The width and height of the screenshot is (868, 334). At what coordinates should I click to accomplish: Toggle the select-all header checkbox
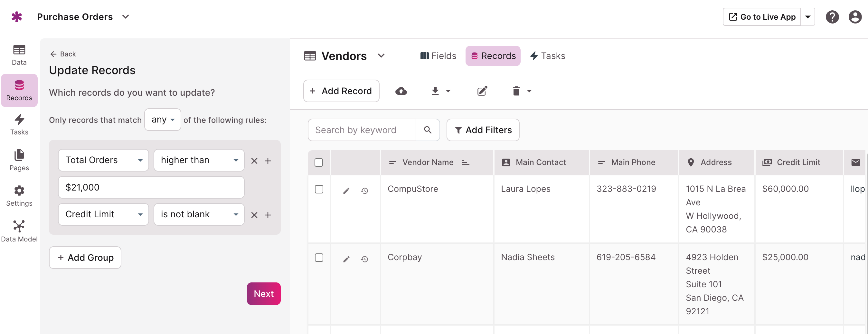pyautogui.click(x=318, y=162)
